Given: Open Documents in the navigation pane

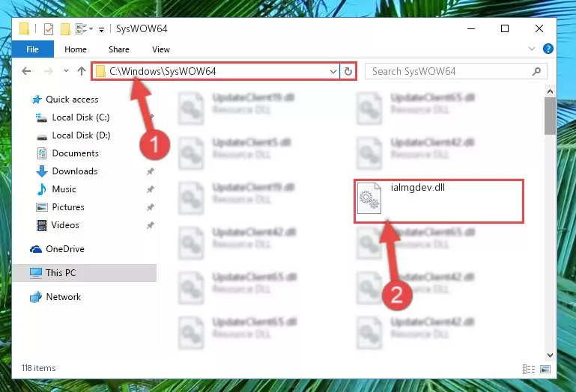Looking at the screenshot, I should [76, 153].
